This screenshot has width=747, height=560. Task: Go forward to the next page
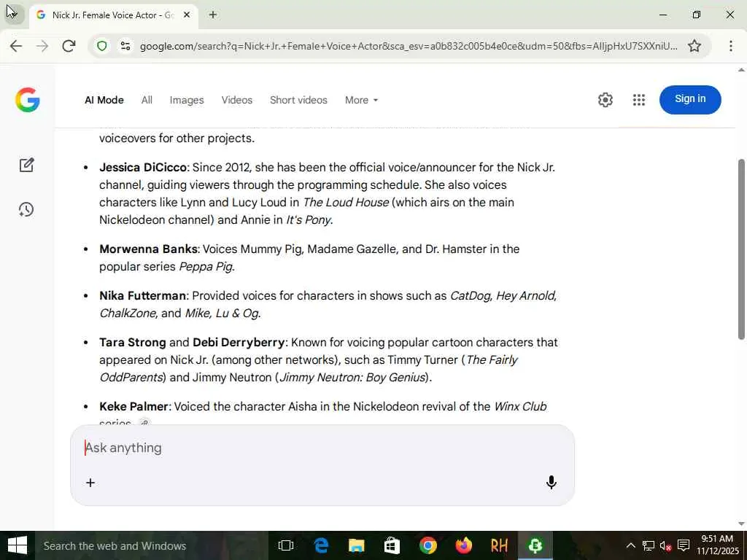42,46
